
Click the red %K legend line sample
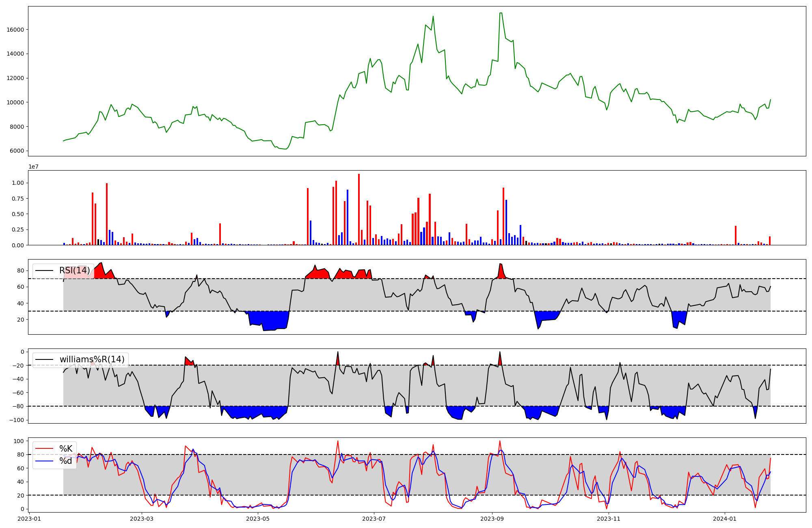click(44, 448)
